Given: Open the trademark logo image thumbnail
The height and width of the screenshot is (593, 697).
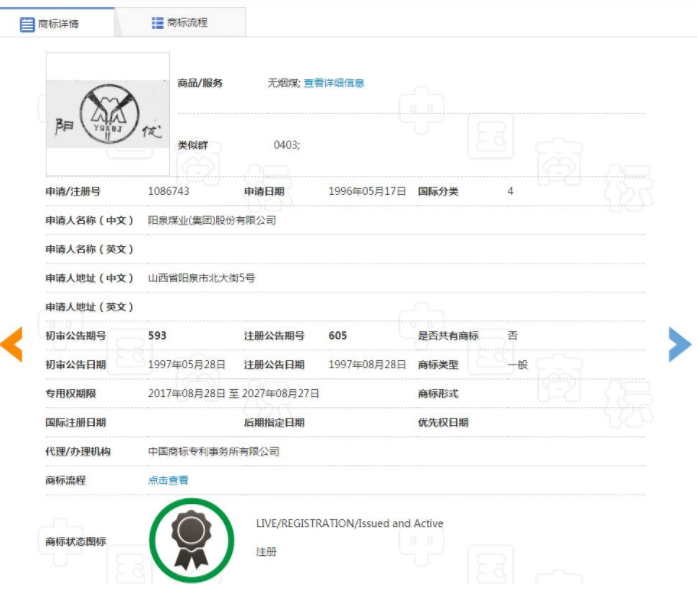Looking at the screenshot, I should [x=108, y=114].
